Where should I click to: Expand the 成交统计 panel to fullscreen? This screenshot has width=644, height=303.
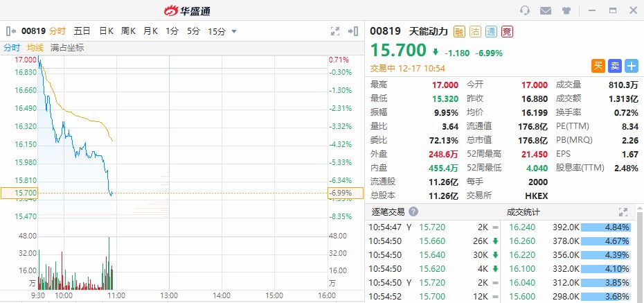coord(622,212)
